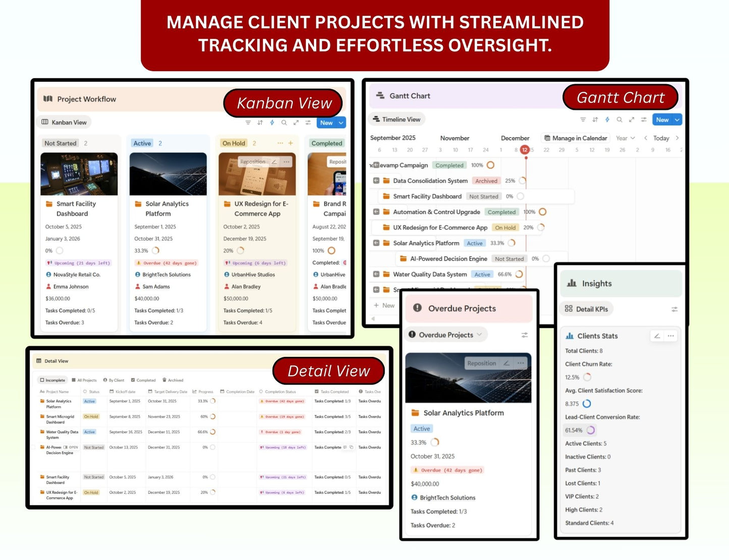Open the properties settings icon in Insights panel

[x=675, y=309]
